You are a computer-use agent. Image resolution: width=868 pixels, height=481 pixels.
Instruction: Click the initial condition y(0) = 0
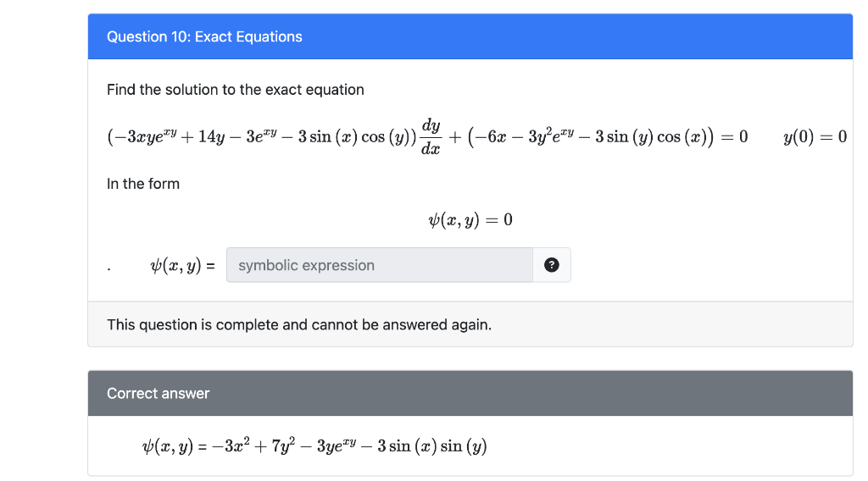[815, 136]
